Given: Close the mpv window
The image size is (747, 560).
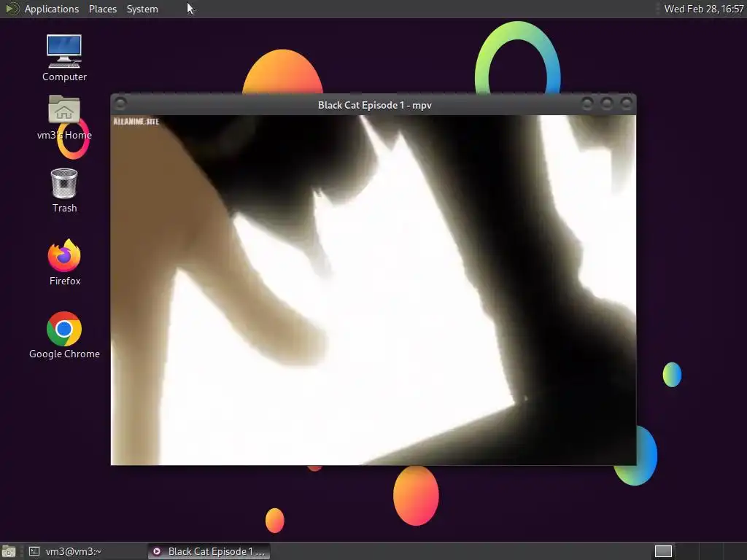Looking at the screenshot, I should (626, 104).
